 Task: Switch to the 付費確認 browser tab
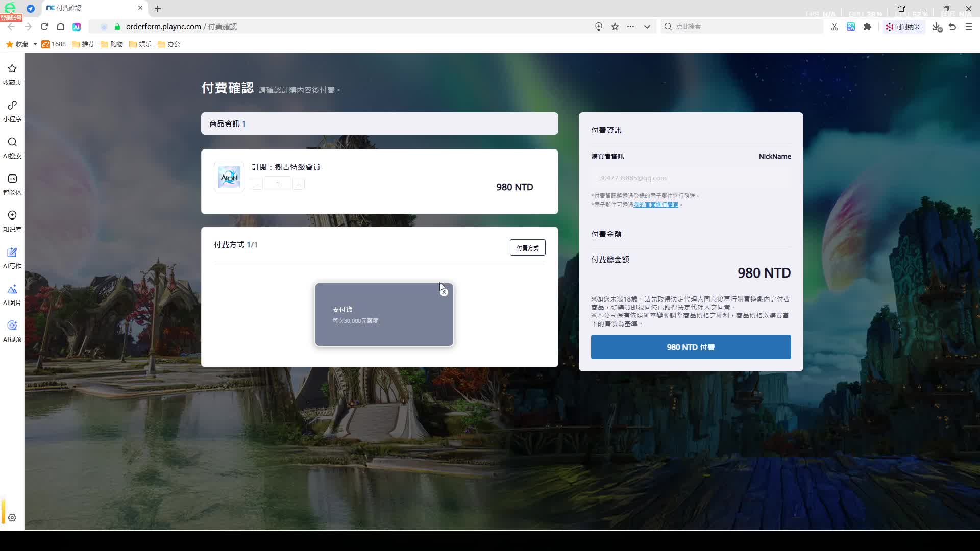point(82,8)
